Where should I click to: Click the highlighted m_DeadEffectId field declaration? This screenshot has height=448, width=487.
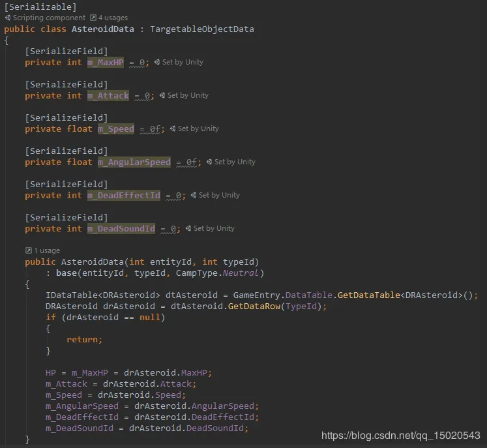(124, 196)
